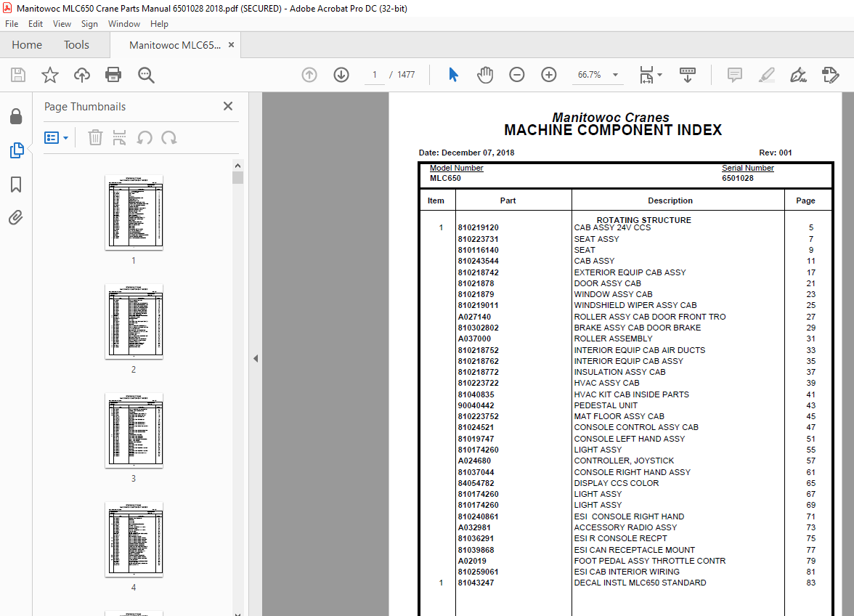The width and height of the screenshot is (854, 616).
Task: Open the Edit menu
Action: tap(36, 24)
